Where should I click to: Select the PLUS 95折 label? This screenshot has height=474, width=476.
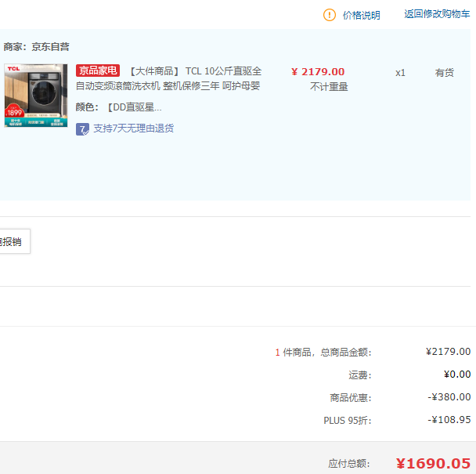click(x=348, y=421)
